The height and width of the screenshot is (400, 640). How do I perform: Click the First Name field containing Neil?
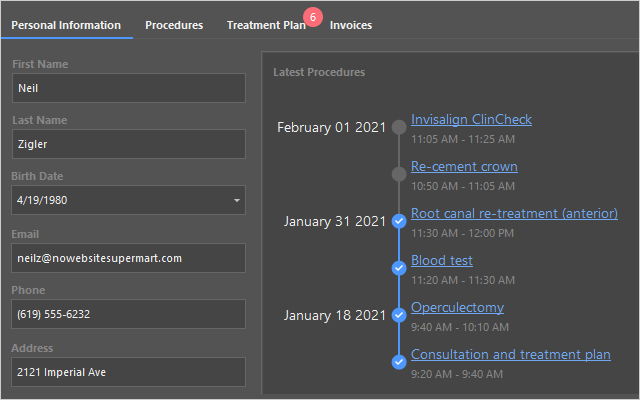click(x=128, y=88)
